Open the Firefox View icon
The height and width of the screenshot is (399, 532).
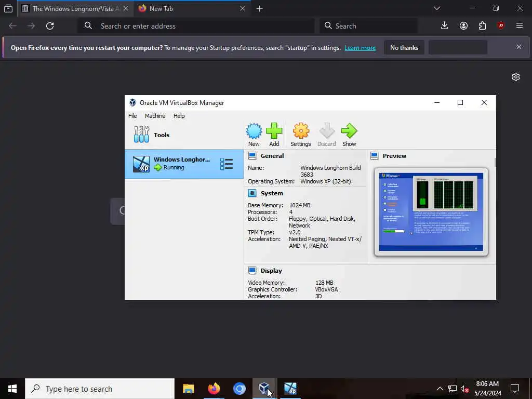[x=8, y=8]
